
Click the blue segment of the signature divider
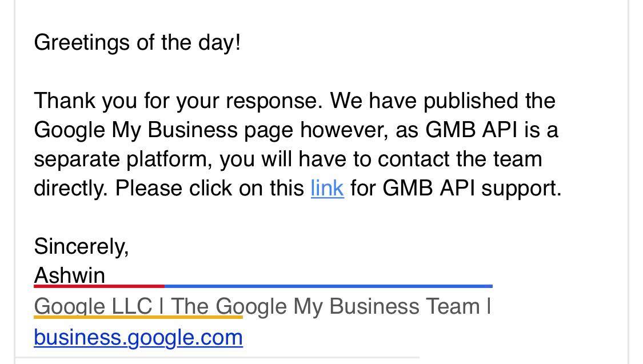click(329, 286)
